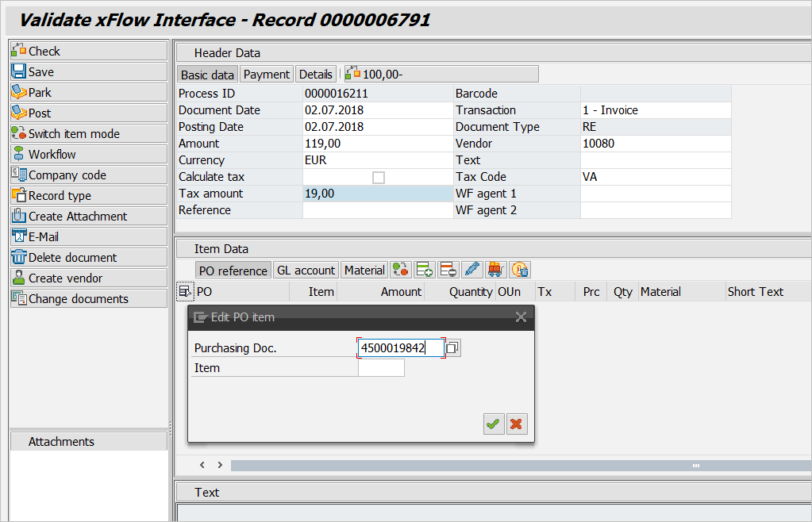Screen dimensions: 812x522
Task: Cancel the Edit PO item dialog with red X
Action: [517, 424]
